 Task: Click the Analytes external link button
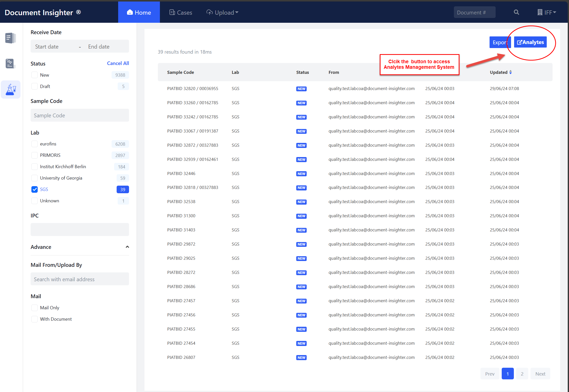[530, 42]
